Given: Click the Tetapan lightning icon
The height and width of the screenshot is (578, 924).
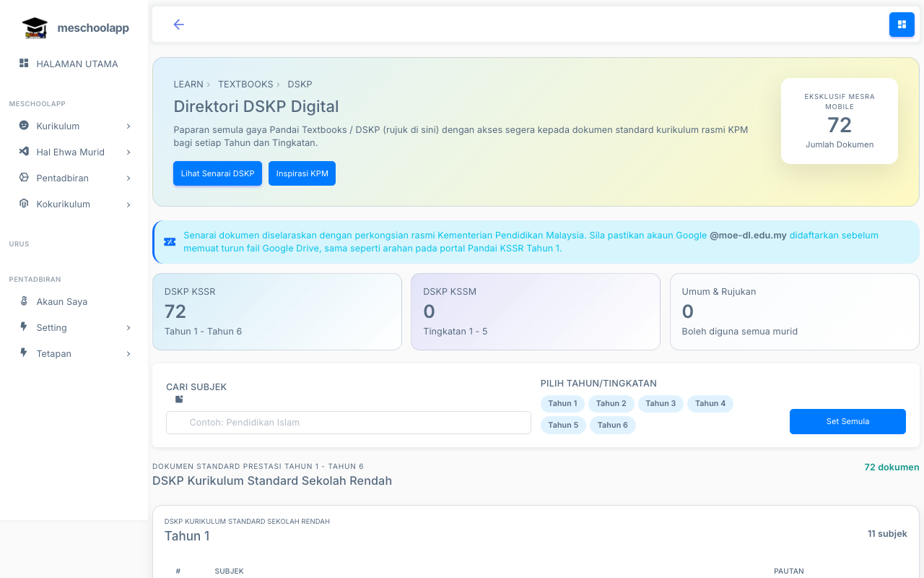Looking at the screenshot, I should [x=24, y=353].
